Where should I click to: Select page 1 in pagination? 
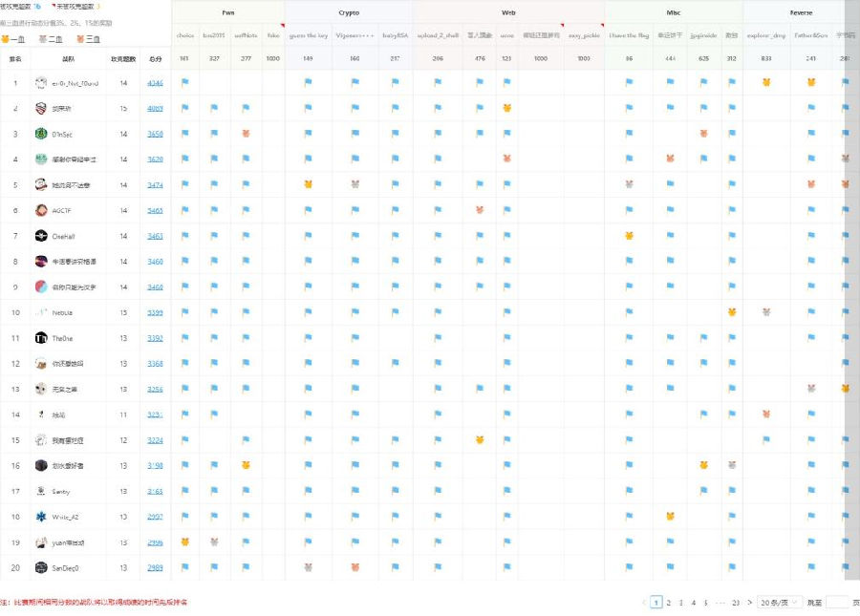click(656, 603)
